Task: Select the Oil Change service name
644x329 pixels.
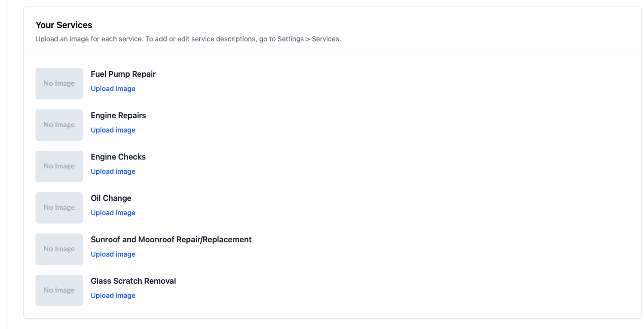Action: point(111,198)
